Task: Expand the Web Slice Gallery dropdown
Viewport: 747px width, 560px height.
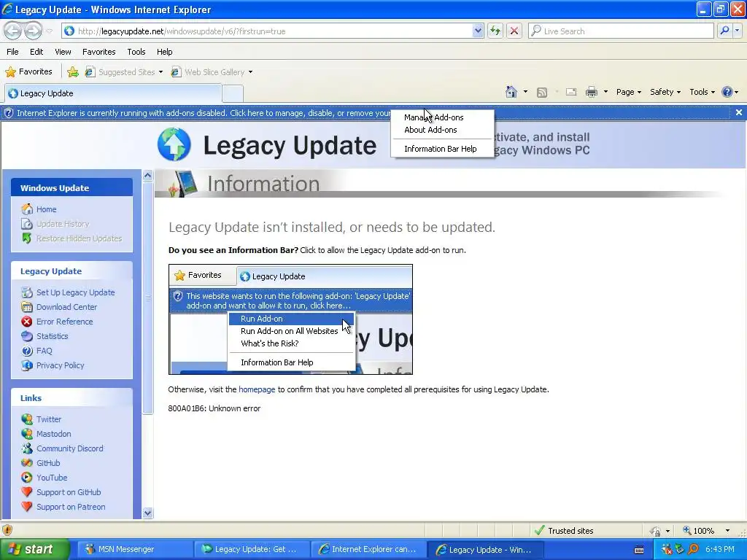Action: pyautogui.click(x=251, y=72)
